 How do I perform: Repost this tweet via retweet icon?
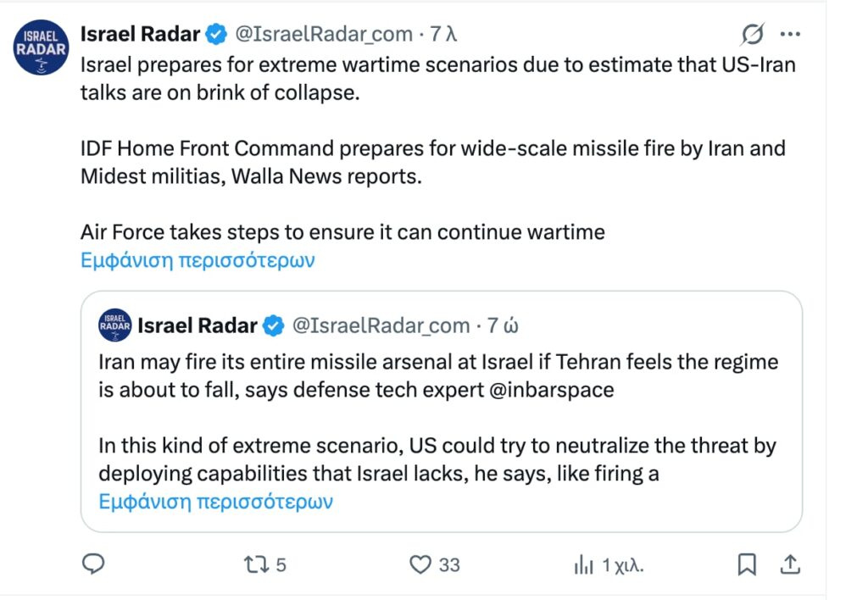(253, 564)
